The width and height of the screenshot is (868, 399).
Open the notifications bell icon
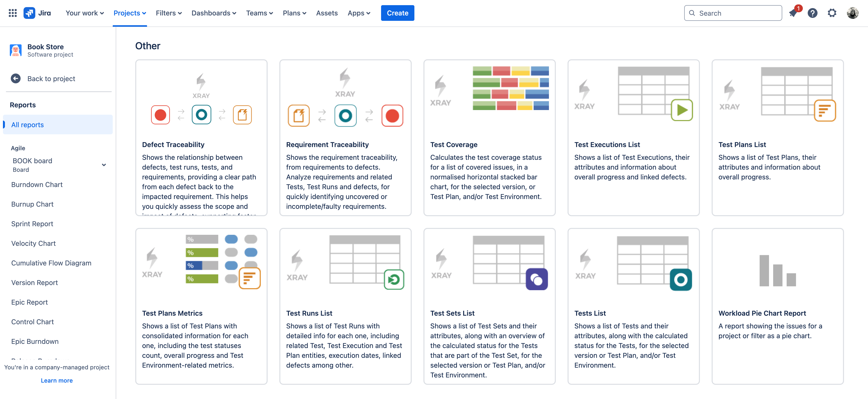(x=793, y=13)
